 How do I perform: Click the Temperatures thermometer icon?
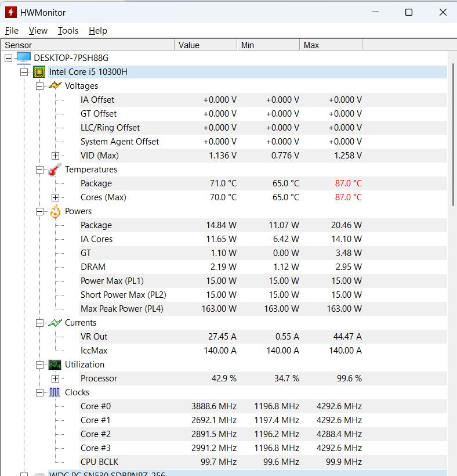(x=55, y=169)
